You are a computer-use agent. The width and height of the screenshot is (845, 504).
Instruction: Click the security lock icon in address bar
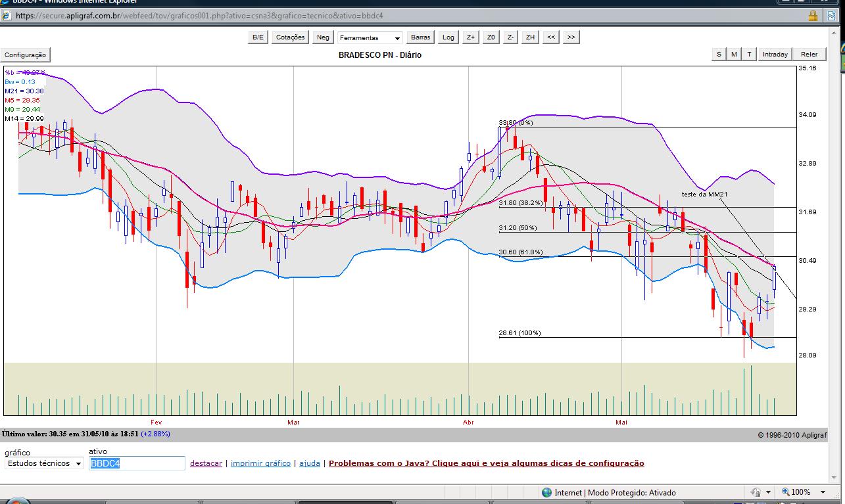[813, 16]
